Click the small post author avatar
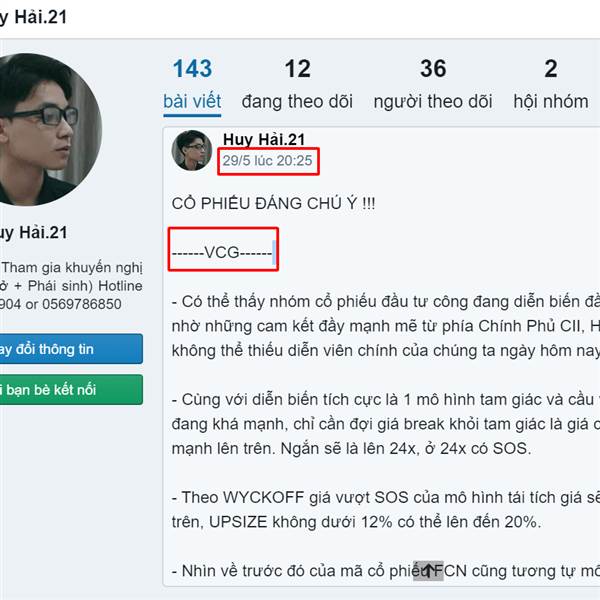This screenshot has height=600, width=600. (x=192, y=150)
